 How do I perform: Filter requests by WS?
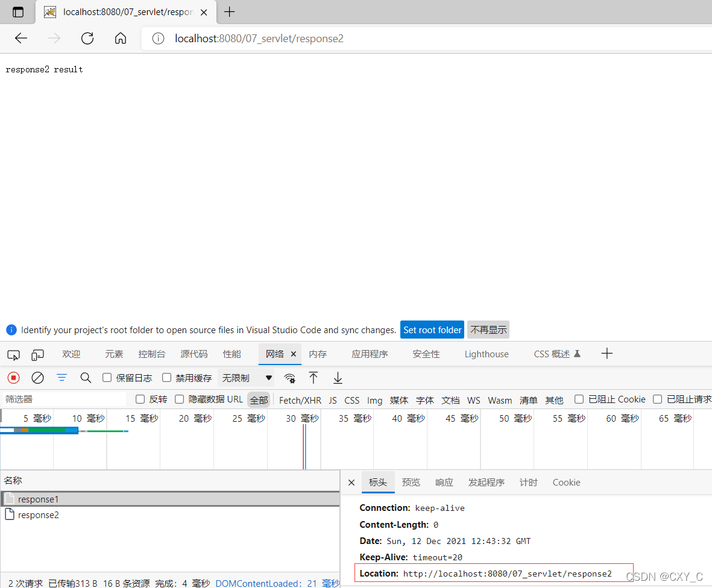(474, 400)
